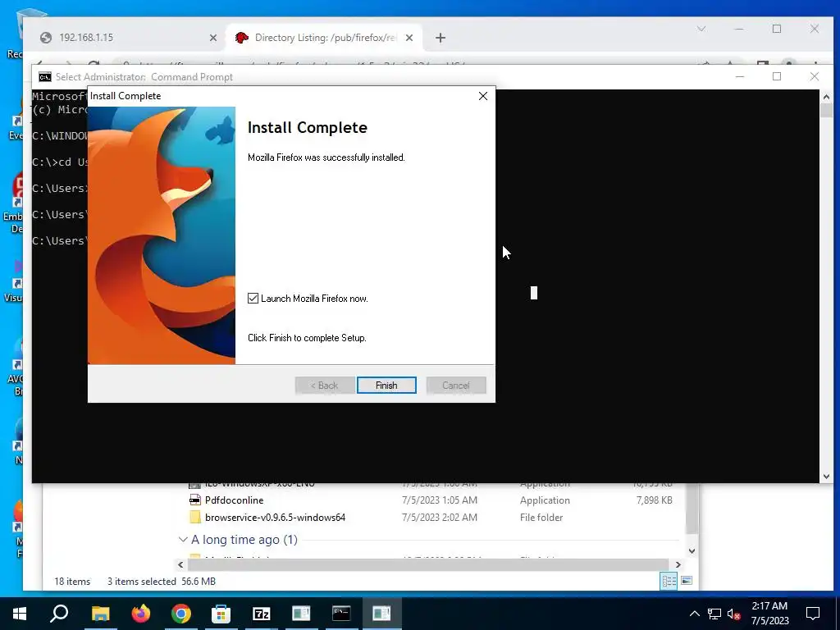
Task: Click the Back button in installer
Action: point(325,386)
